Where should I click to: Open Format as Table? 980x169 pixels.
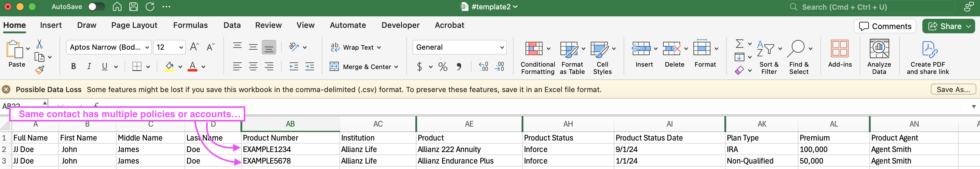click(572, 57)
